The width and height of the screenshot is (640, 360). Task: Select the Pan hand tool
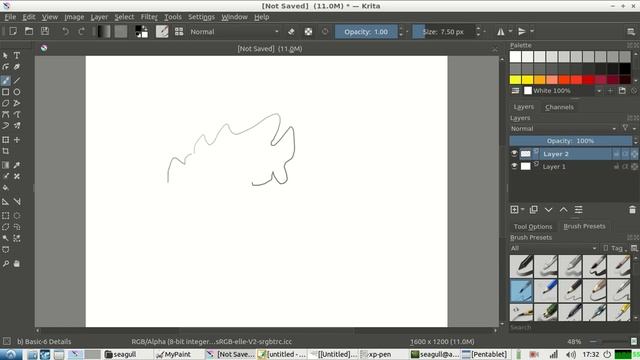pos(17,264)
